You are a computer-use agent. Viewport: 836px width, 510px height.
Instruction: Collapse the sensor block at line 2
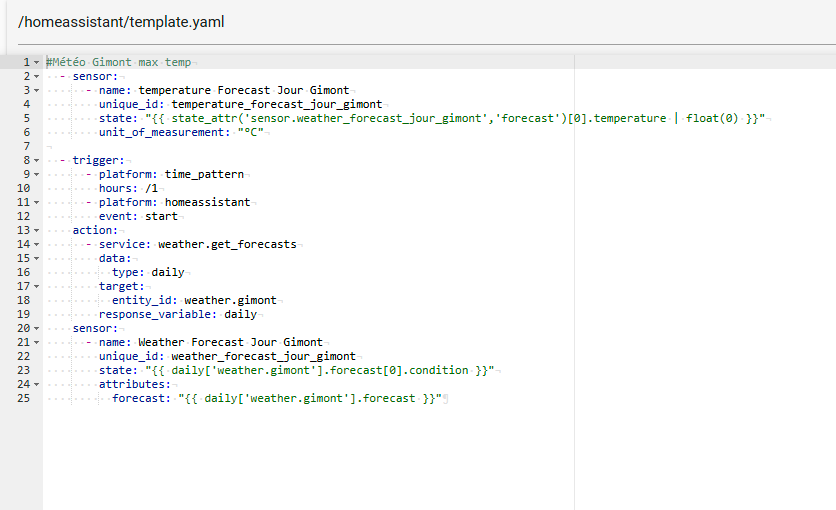[x=36, y=76]
